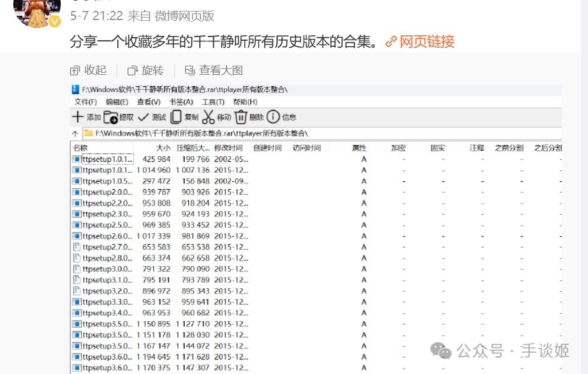
Task: Open the 编辑(E) menu
Action: coord(117,102)
